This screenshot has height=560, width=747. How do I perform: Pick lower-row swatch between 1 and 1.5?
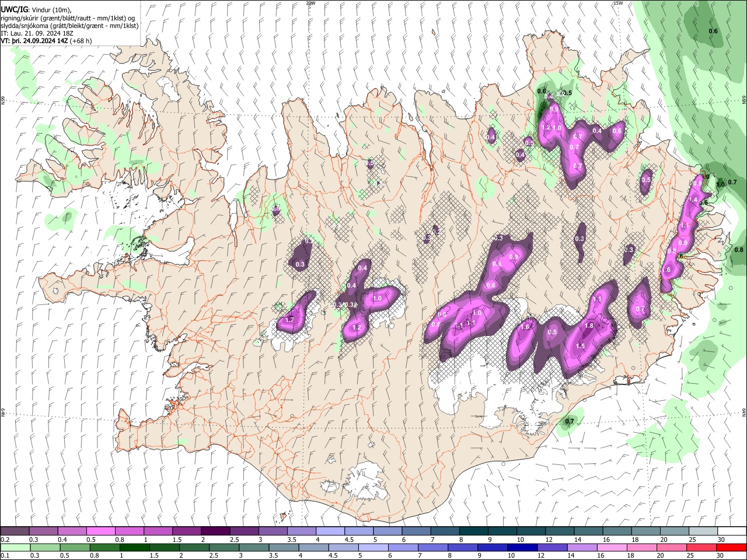pyautogui.click(x=134, y=547)
